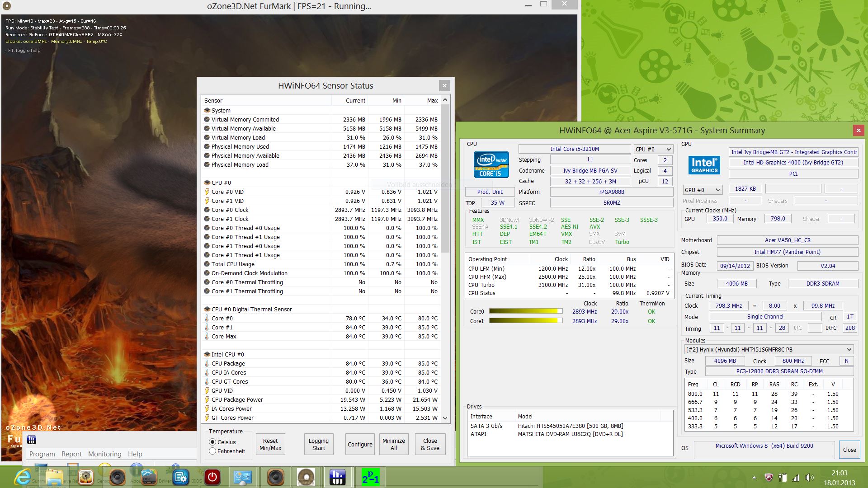Click the red power button taskbar icon
This screenshot has height=488, width=868.
(212, 477)
